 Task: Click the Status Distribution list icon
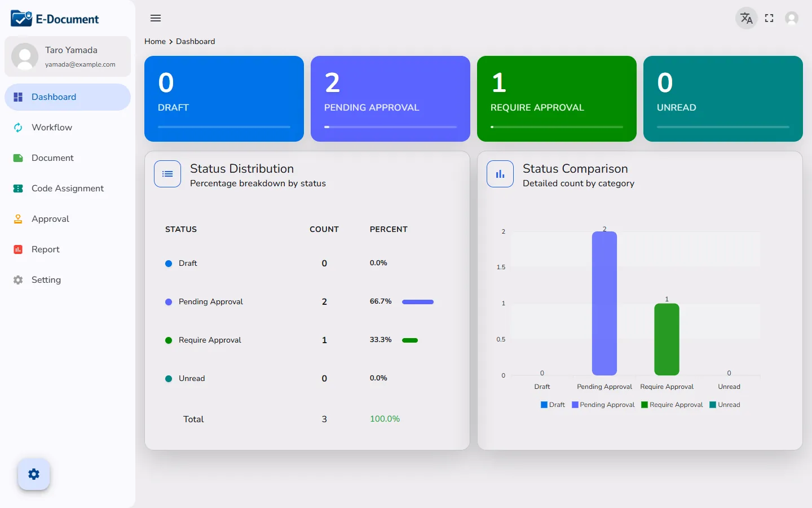pos(167,174)
